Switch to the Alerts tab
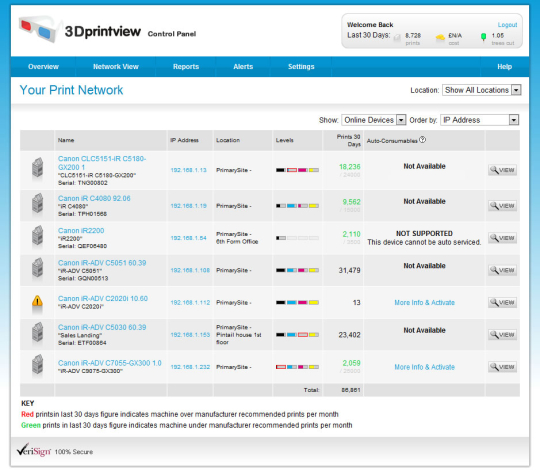 point(243,66)
